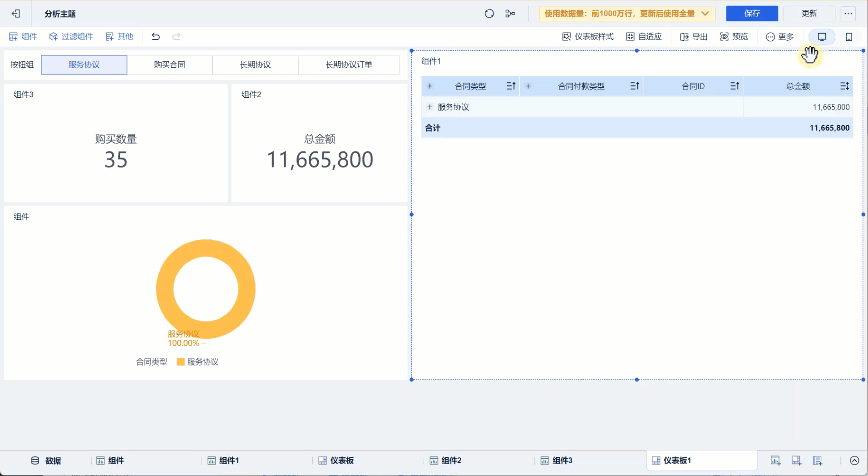868x476 pixels.
Task: Sort by 合同类型 column
Action: (511, 86)
